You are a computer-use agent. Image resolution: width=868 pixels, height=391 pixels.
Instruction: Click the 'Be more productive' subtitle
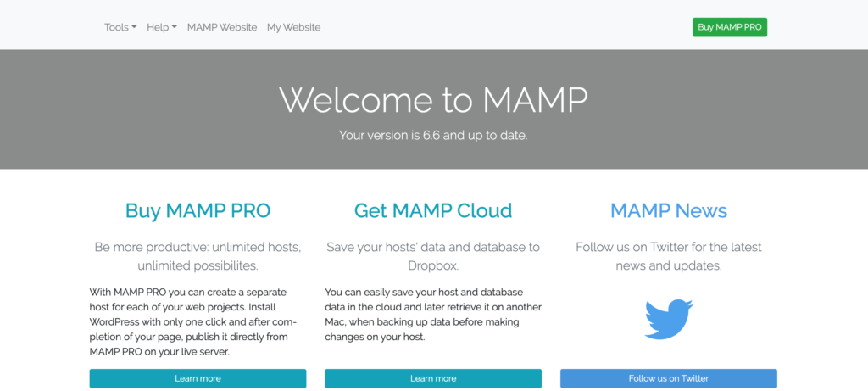[x=198, y=256]
